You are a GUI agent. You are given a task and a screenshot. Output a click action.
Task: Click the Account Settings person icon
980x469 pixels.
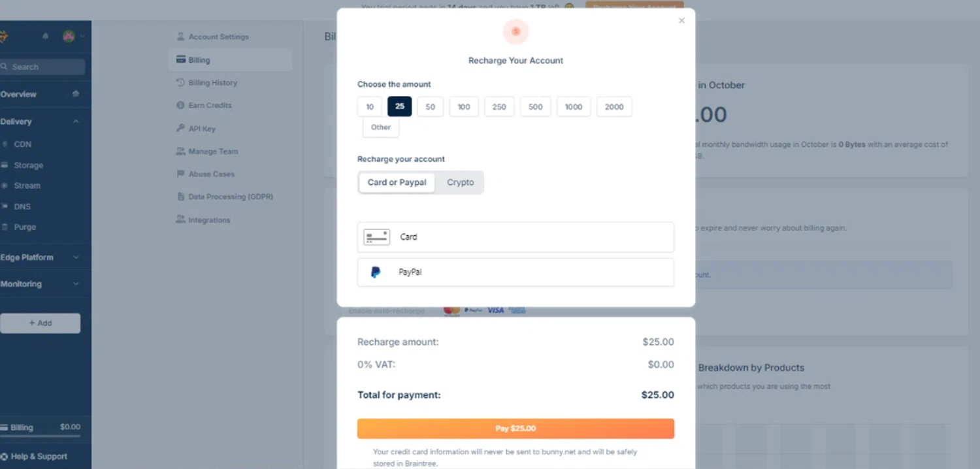tap(181, 37)
